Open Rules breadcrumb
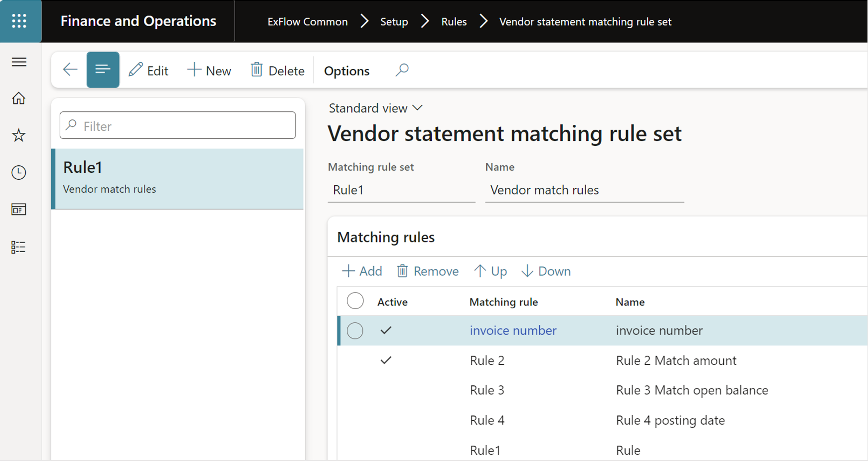The width and height of the screenshot is (868, 461). click(x=454, y=22)
